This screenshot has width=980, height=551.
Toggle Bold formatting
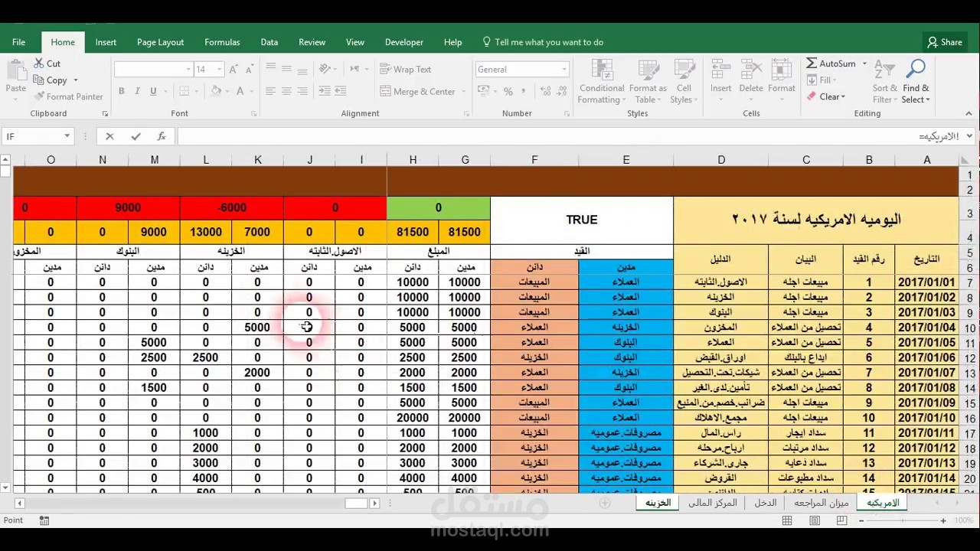pyautogui.click(x=121, y=91)
